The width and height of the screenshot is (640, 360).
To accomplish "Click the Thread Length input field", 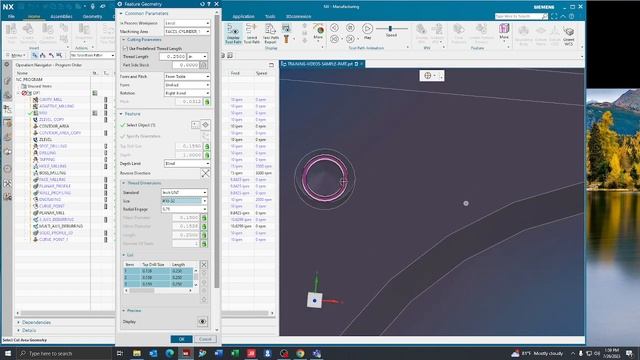I will [173, 56].
